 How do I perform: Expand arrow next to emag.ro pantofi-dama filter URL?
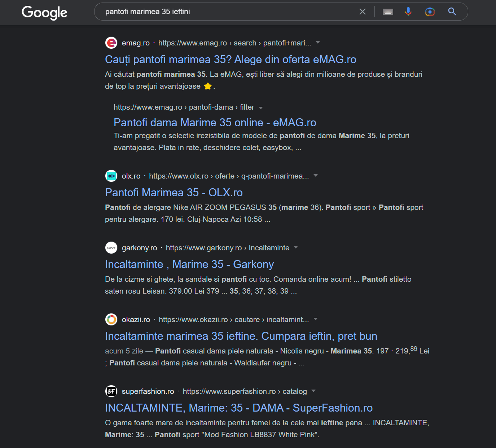[x=261, y=107]
